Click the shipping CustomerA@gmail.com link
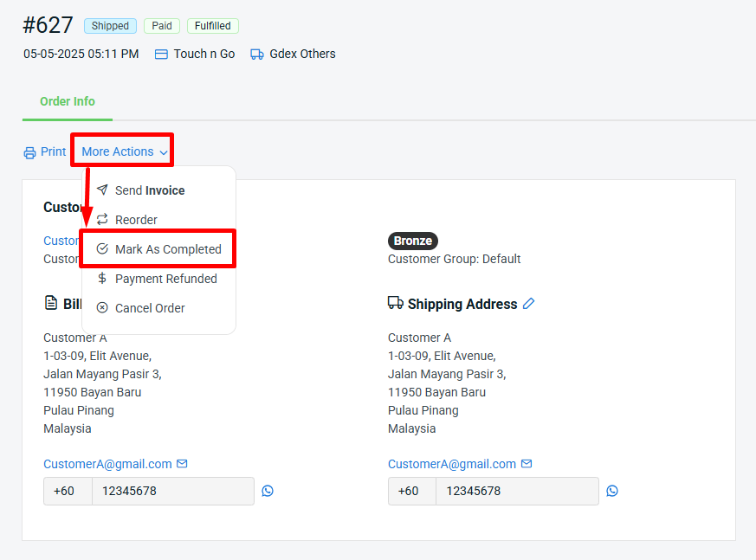 [x=451, y=464]
